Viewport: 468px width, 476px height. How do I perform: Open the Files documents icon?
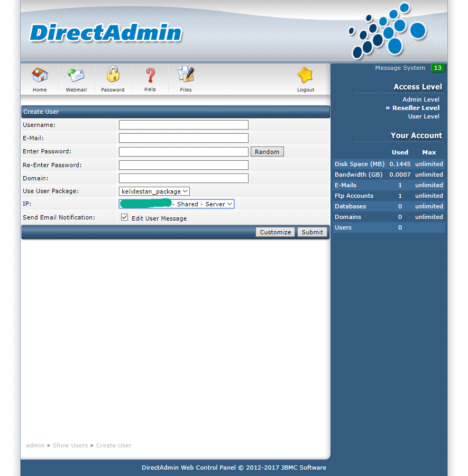(186, 75)
